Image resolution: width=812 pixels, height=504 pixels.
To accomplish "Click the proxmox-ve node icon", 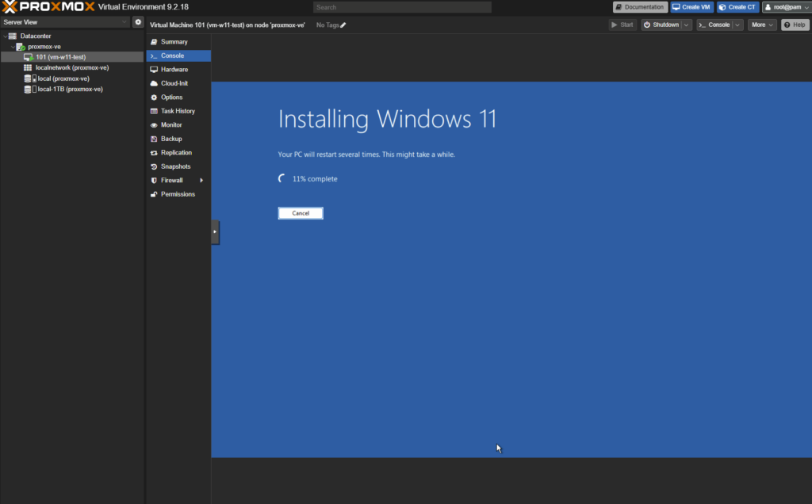I will coord(21,47).
